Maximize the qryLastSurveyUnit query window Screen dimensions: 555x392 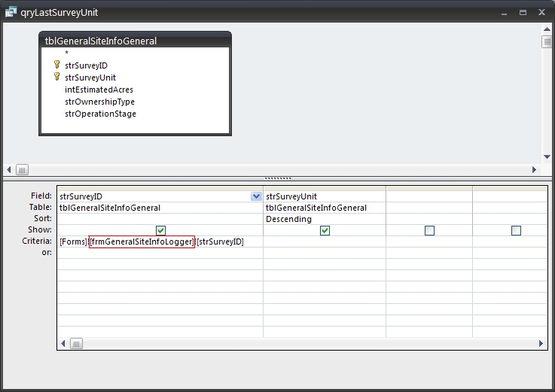523,12
